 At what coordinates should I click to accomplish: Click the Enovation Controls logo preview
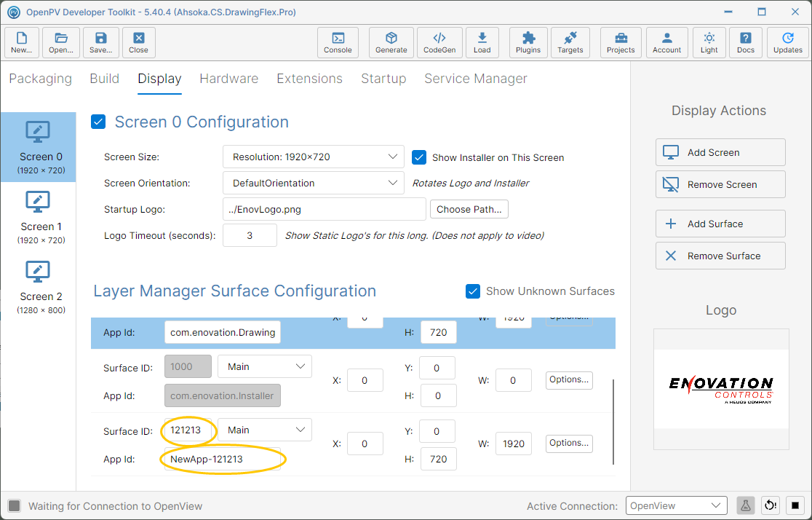[x=721, y=389]
